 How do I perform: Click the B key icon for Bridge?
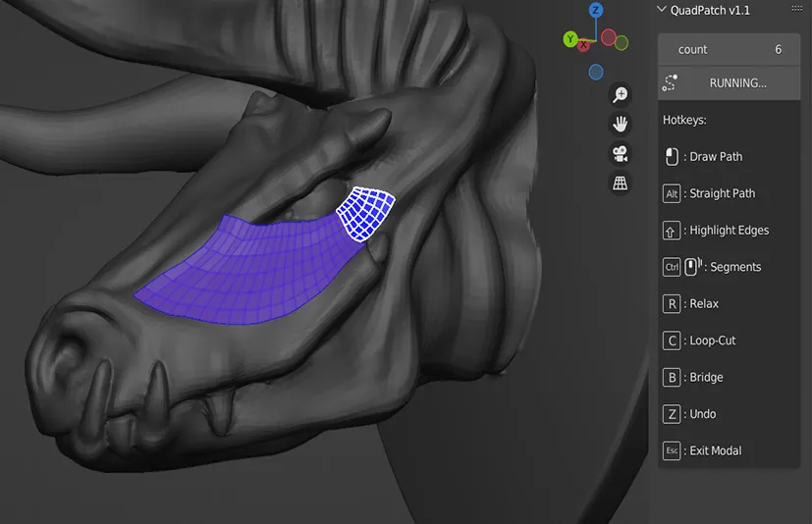pyautogui.click(x=672, y=378)
